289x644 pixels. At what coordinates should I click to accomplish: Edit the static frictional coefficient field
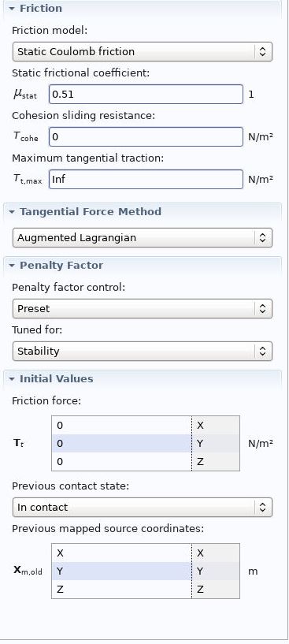[x=146, y=95]
